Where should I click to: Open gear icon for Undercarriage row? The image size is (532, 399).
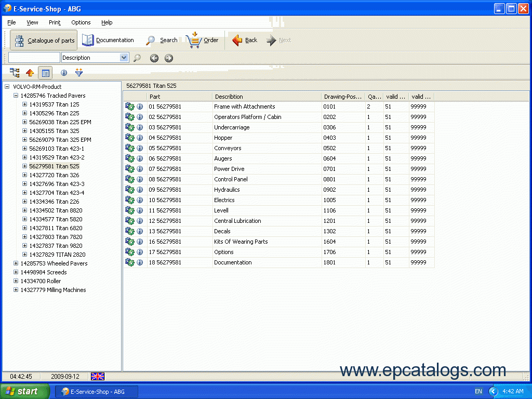(129, 127)
